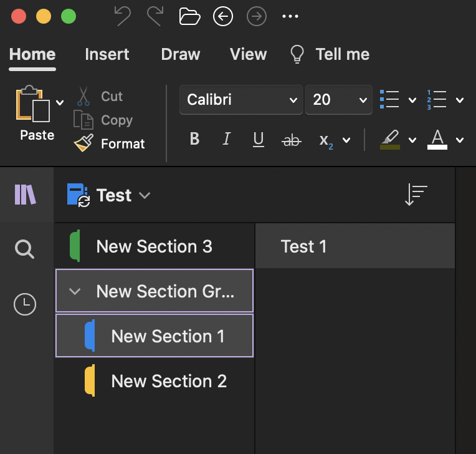Open font color dropdown arrow

pyautogui.click(x=460, y=140)
